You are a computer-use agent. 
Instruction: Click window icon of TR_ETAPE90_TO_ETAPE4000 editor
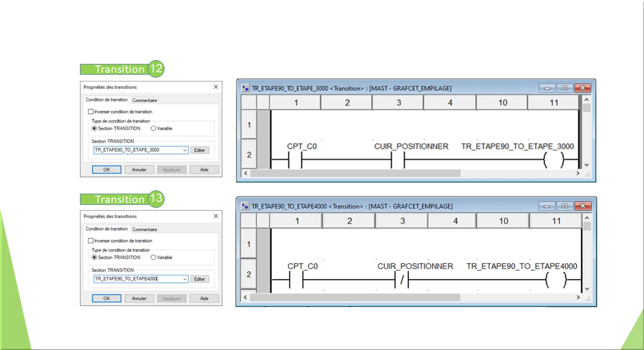point(245,206)
